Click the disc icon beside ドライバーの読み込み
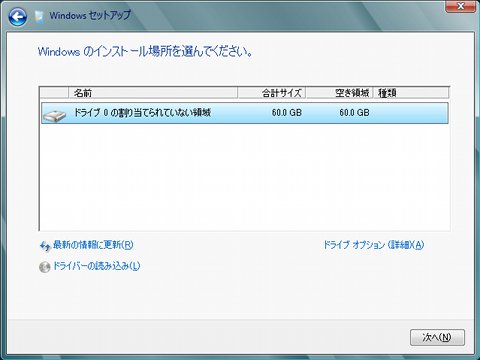480x360 pixels. 44,267
